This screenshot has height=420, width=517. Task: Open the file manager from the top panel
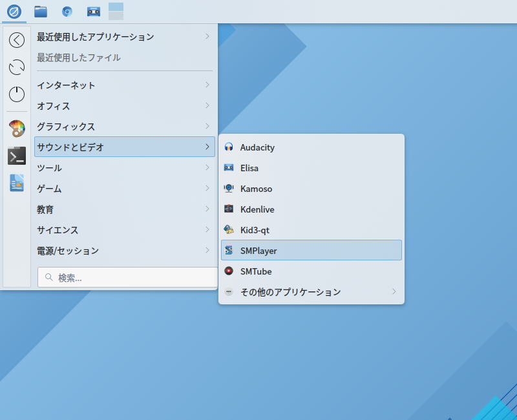(41, 12)
